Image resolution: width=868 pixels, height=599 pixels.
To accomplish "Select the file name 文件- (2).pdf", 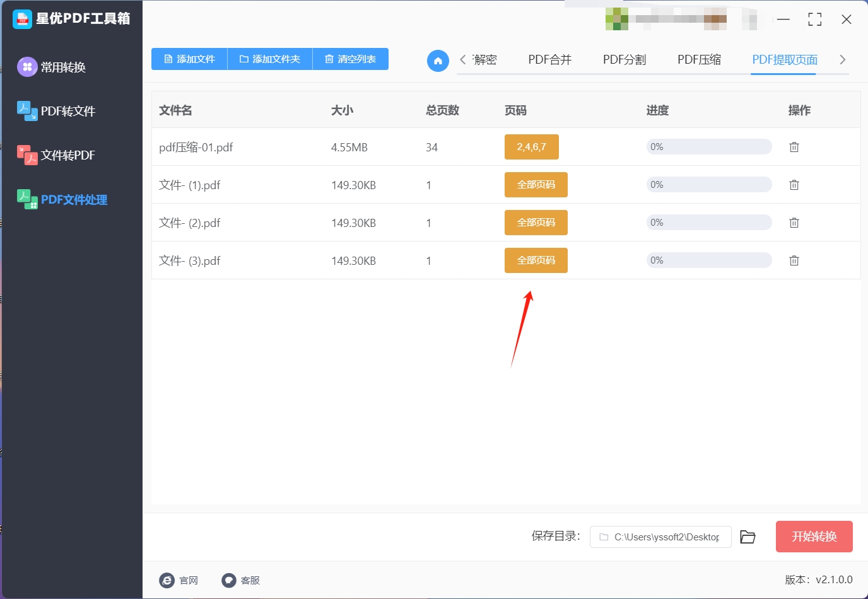I will tap(190, 223).
